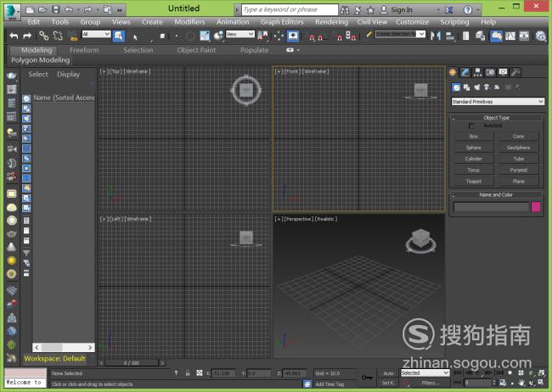The width and height of the screenshot is (552, 392).
Task: Switch to the Freeform ribbon tab
Action: tap(84, 50)
